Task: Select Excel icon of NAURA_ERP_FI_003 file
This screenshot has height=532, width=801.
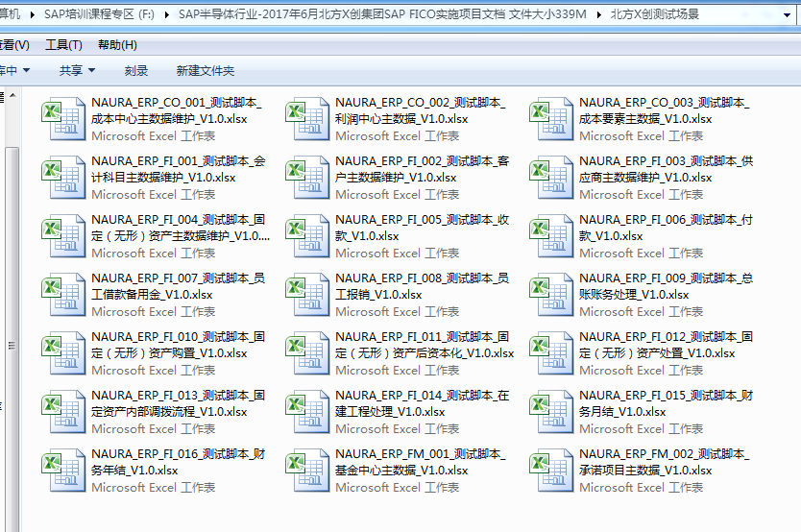Action: click(551, 177)
